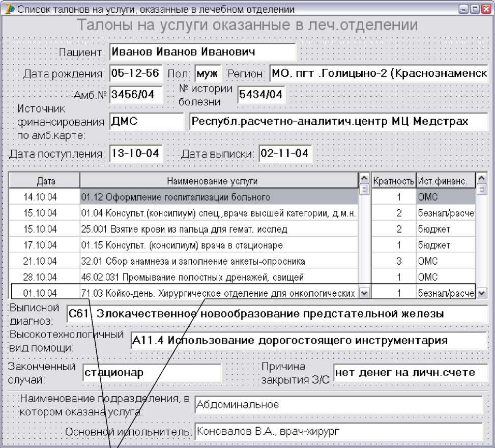This screenshot has height=448, width=495.
Task: Click date cell 17.10.04
Action: tap(44, 245)
